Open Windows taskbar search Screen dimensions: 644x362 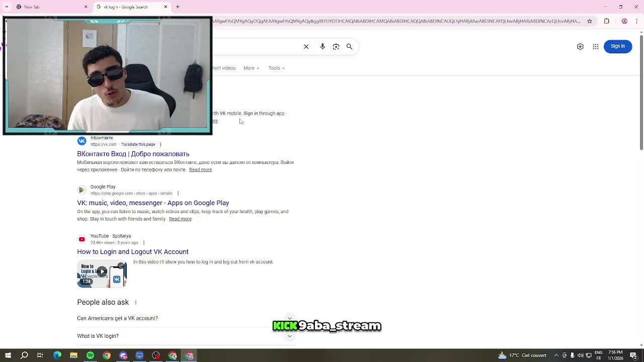click(24, 355)
